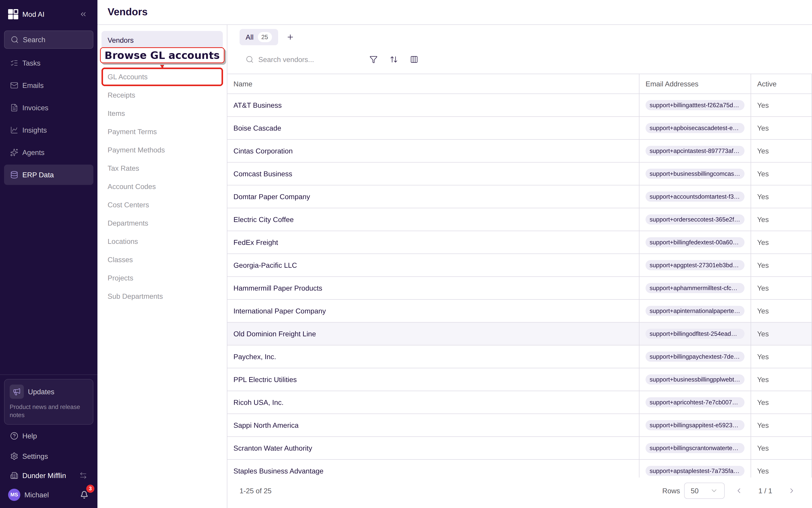Open the AT&T Business vendor row
This screenshot has width=812, height=508.
coord(519,105)
